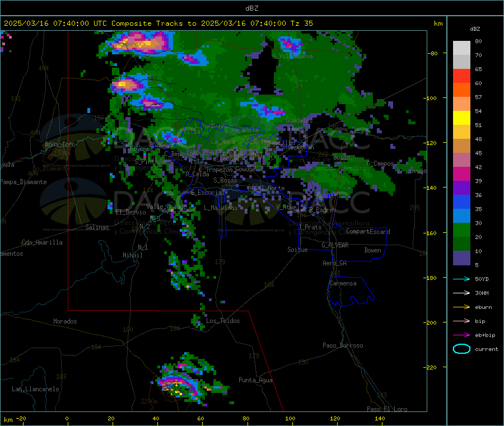Click the 'Paso_El_Loro' map label
The image size is (504, 426).
(x=387, y=409)
